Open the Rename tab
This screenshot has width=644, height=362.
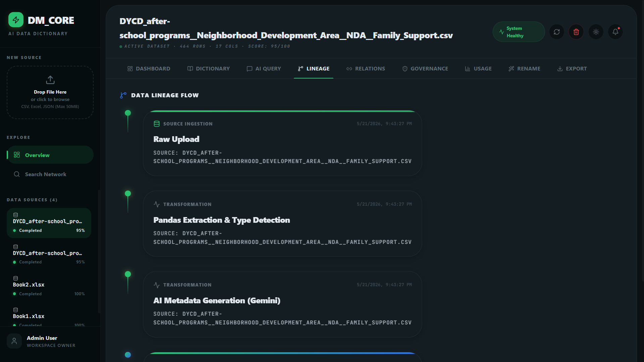tap(524, 68)
